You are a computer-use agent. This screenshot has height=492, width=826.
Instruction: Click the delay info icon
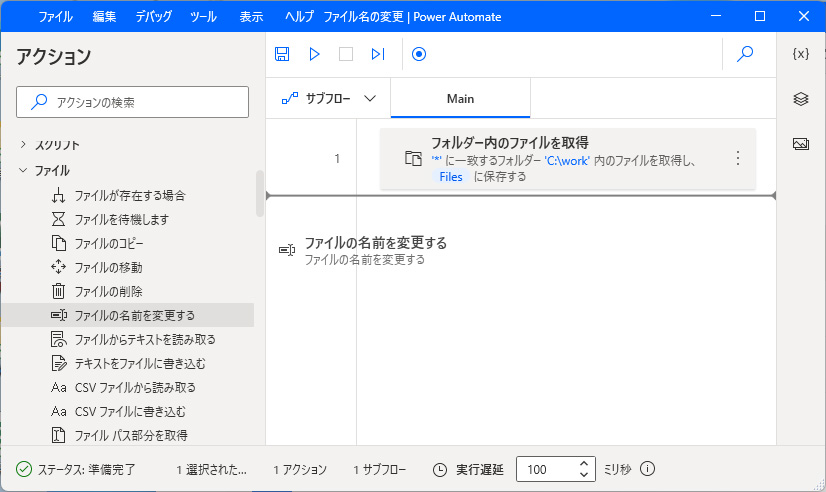pos(647,468)
